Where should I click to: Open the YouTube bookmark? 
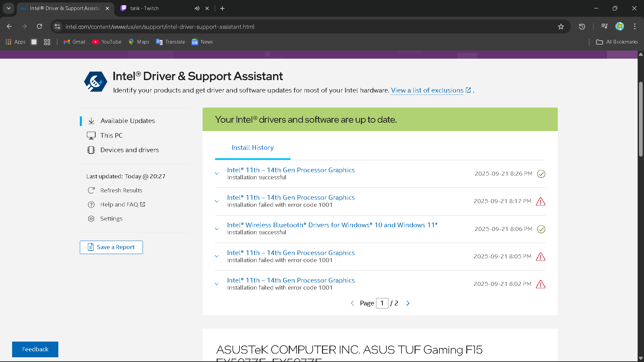[107, 42]
